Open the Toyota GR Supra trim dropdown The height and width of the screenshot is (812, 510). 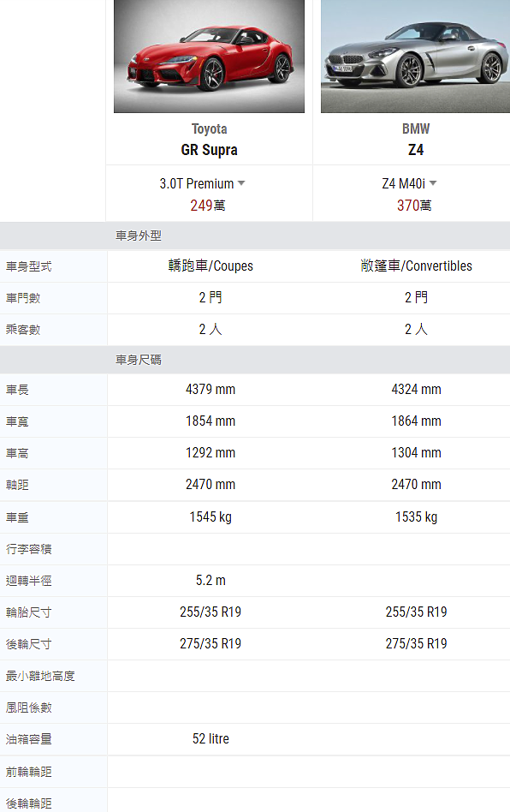[202, 184]
